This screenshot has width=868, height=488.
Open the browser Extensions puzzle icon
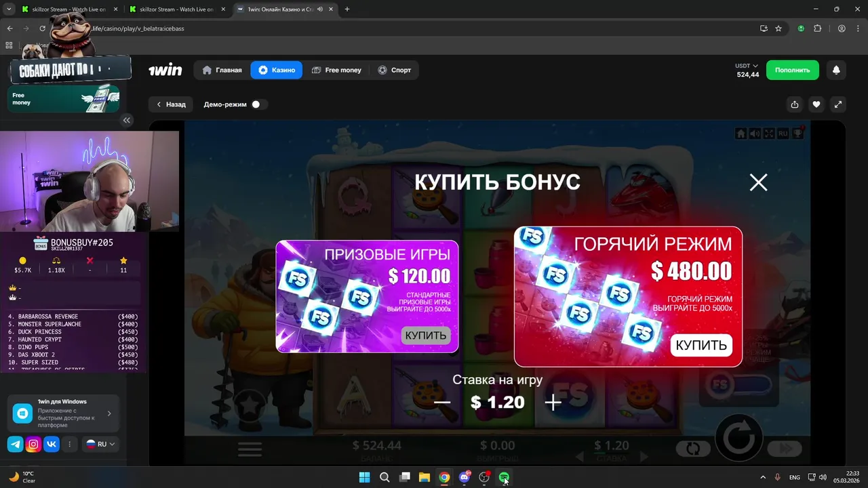point(817,28)
